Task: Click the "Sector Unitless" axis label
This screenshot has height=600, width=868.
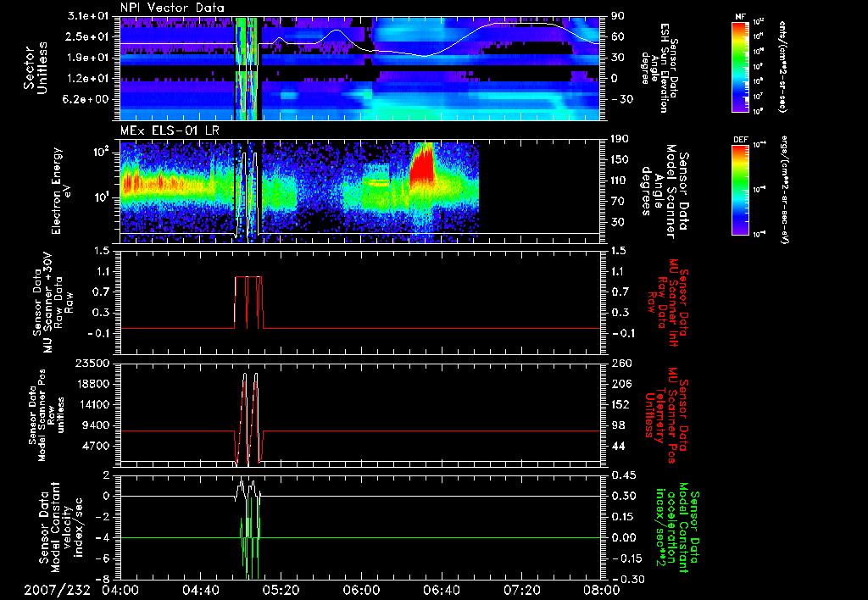Action: coord(36,68)
